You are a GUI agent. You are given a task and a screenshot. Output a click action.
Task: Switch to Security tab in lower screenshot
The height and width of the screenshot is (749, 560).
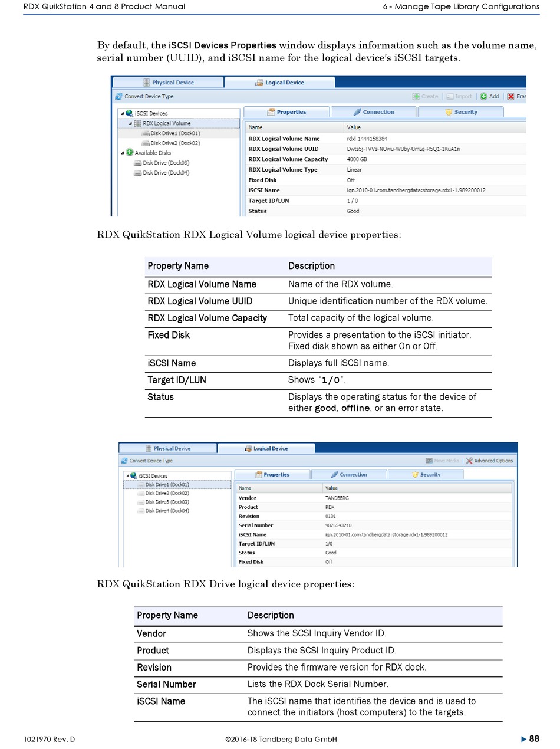point(426,474)
